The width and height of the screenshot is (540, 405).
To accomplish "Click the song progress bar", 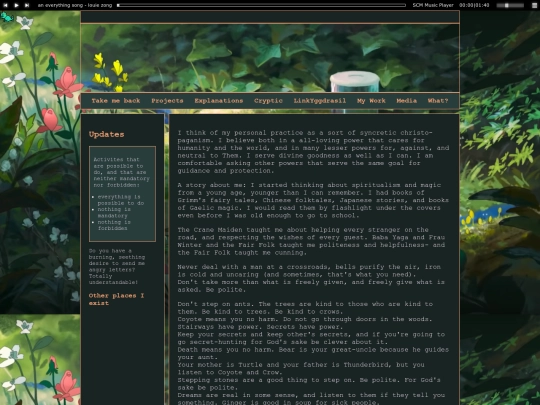I will click(261, 5).
